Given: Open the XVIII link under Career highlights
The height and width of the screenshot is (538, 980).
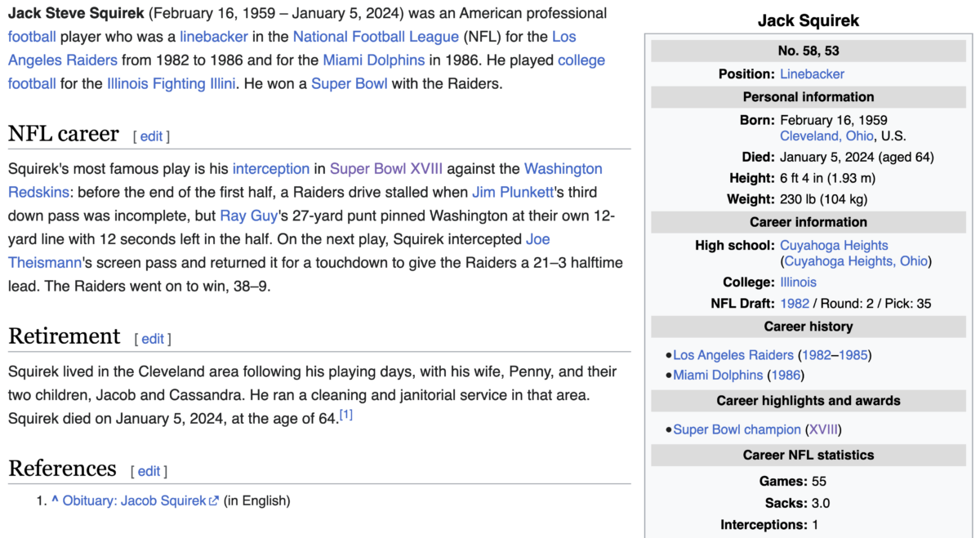Looking at the screenshot, I should (x=823, y=429).
